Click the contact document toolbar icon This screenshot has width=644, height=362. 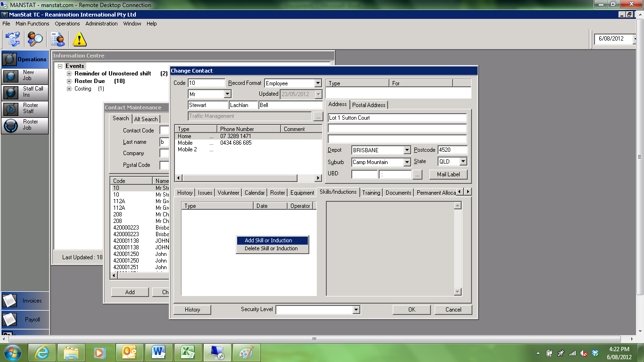(58, 39)
